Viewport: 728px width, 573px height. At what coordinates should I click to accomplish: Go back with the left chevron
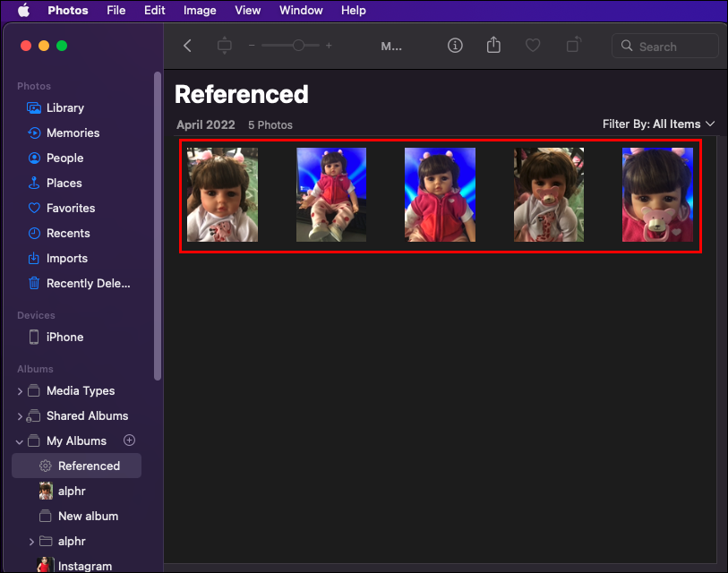click(187, 46)
